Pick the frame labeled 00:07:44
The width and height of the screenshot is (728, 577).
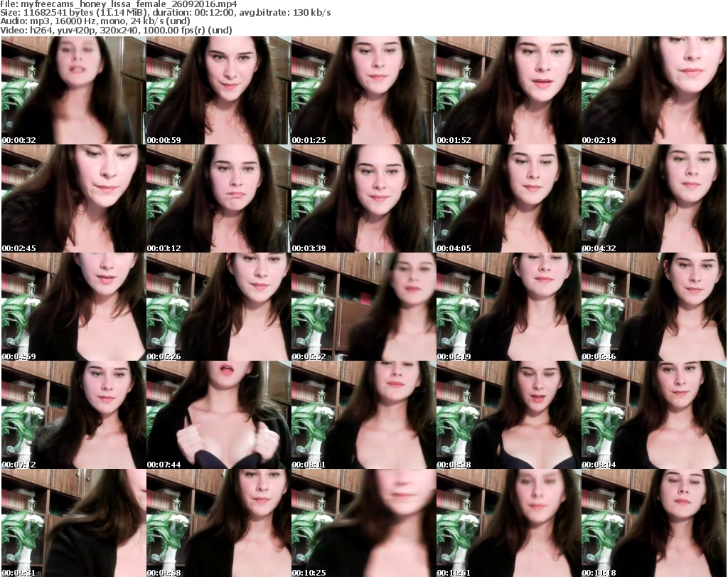[219, 415]
